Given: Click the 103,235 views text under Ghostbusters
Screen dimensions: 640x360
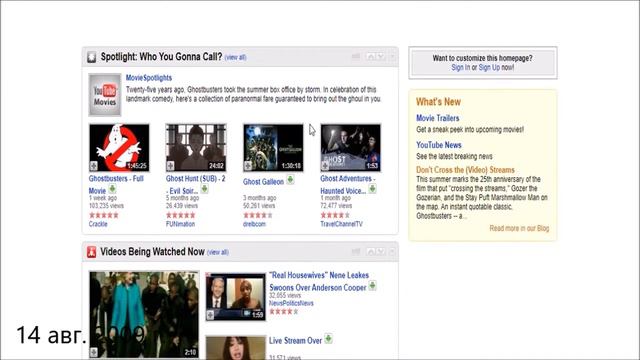Looking at the screenshot, I should tap(106, 206).
